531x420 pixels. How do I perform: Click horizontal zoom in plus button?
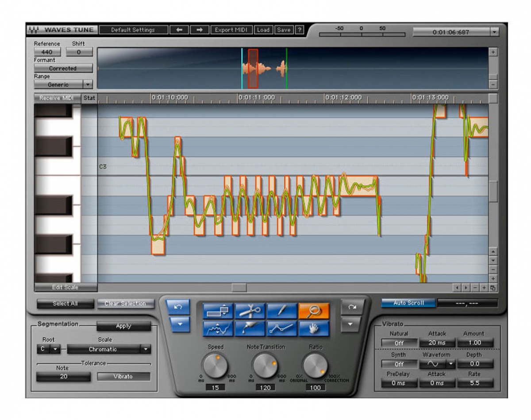tap(484, 288)
